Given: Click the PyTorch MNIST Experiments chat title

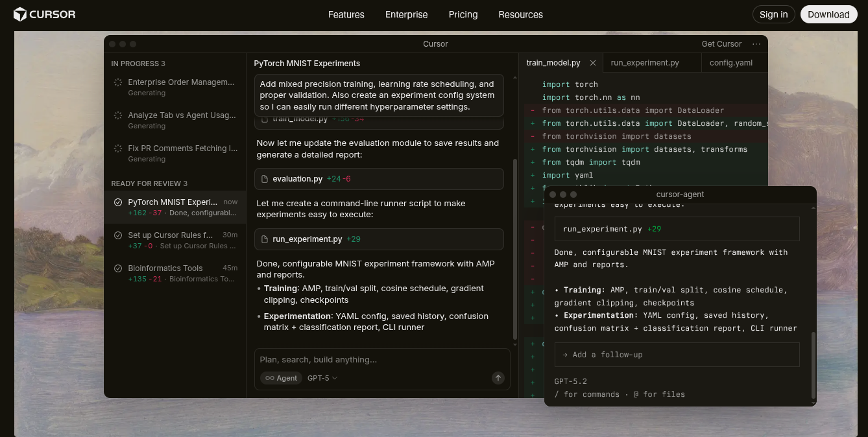Looking at the screenshot, I should 307,64.
